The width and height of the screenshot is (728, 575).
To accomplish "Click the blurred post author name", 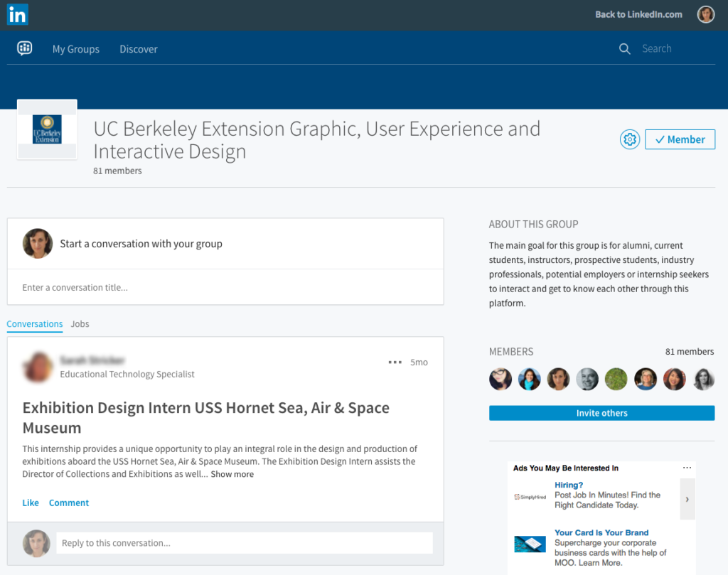I will click(92, 360).
